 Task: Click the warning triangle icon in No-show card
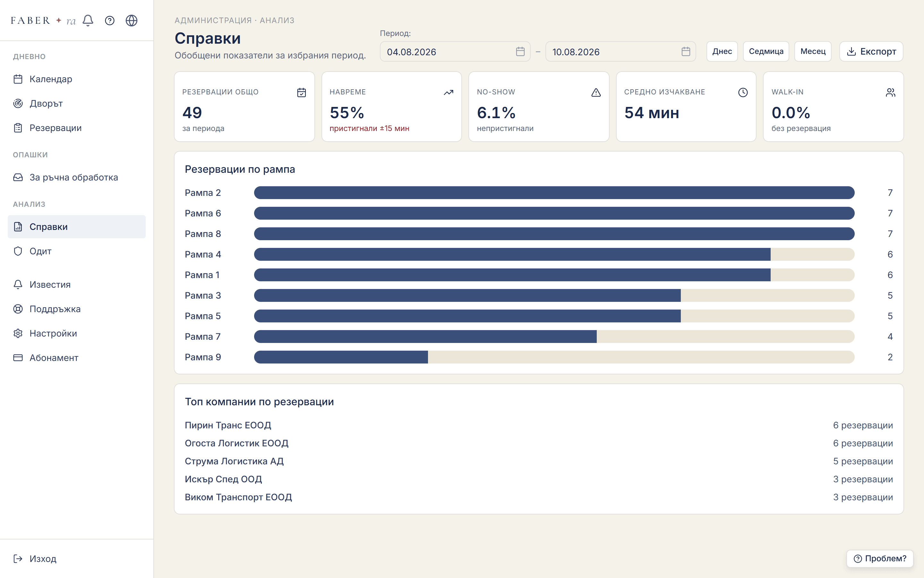596,92
